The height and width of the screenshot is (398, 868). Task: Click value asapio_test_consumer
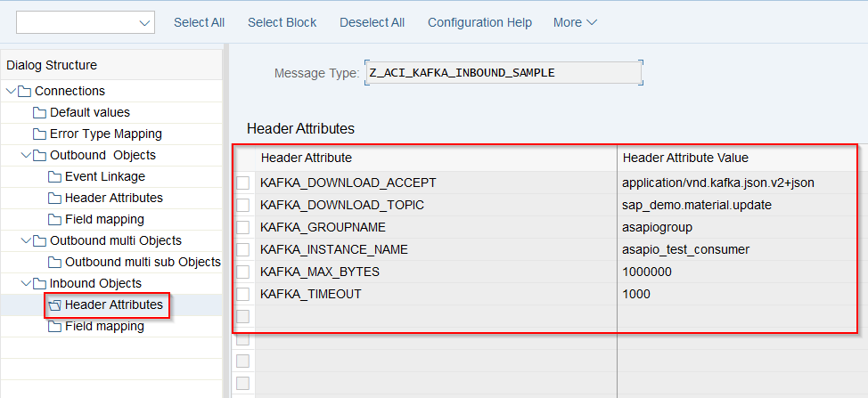point(685,250)
